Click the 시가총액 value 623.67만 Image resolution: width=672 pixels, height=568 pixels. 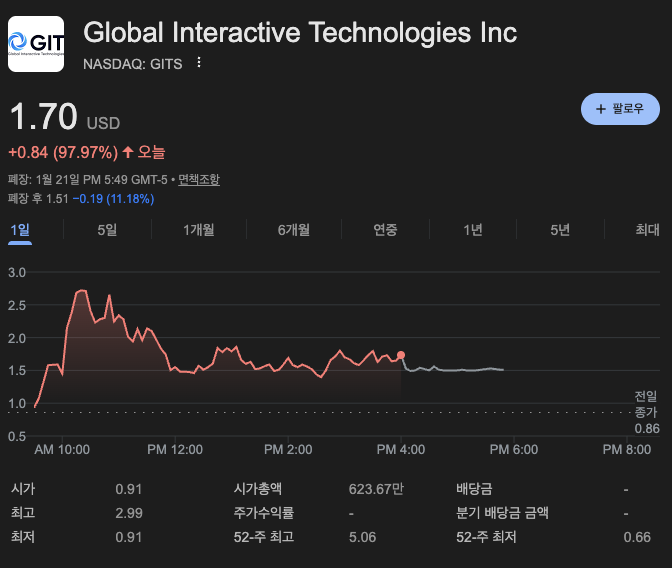[x=376, y=489]
